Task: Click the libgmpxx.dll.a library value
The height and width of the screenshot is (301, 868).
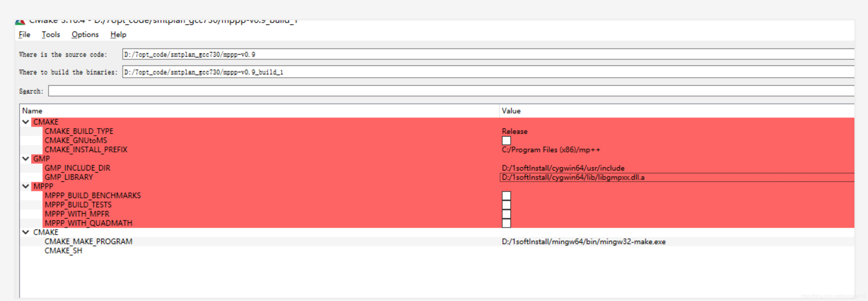Action: (573, 177)
